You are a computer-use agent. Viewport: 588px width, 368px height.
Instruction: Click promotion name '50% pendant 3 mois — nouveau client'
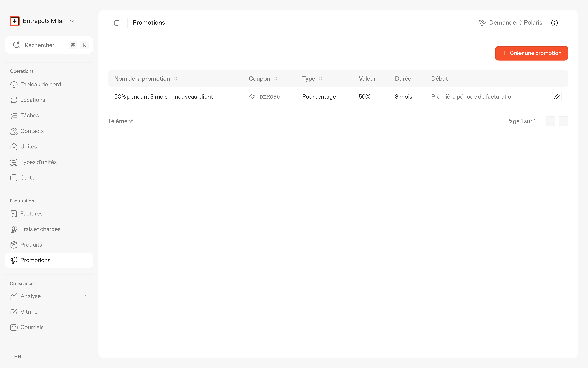click(164, 97)
